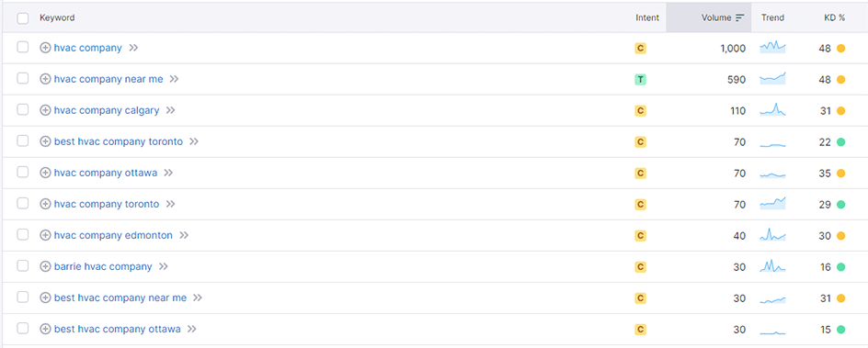The height and width of the screenshot is (348, 868).
Task: Click the Volume sort icon
Action: tap(739, 17)
